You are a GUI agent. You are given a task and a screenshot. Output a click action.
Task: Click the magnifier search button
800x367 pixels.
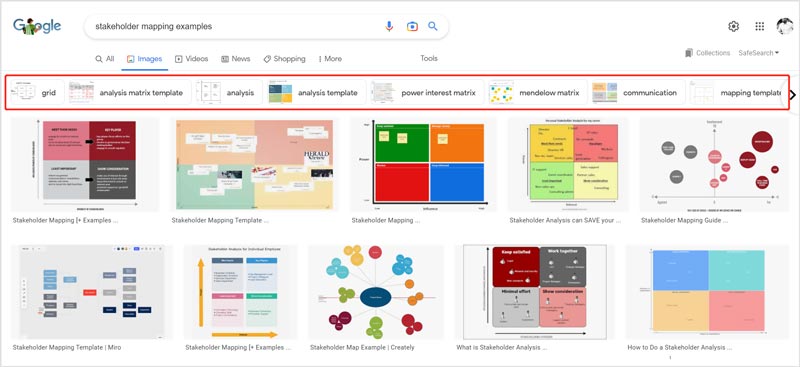433,27
